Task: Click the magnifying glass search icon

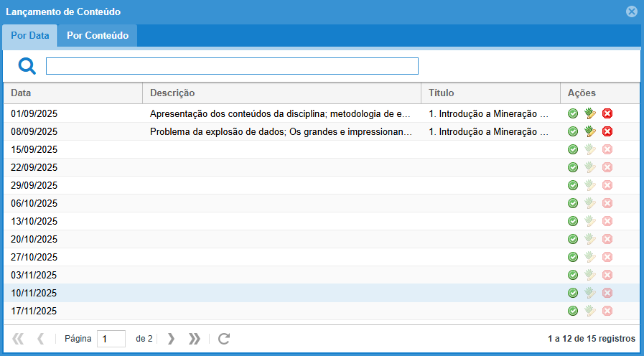Action: pyautogui.click(x=27, y=67)
